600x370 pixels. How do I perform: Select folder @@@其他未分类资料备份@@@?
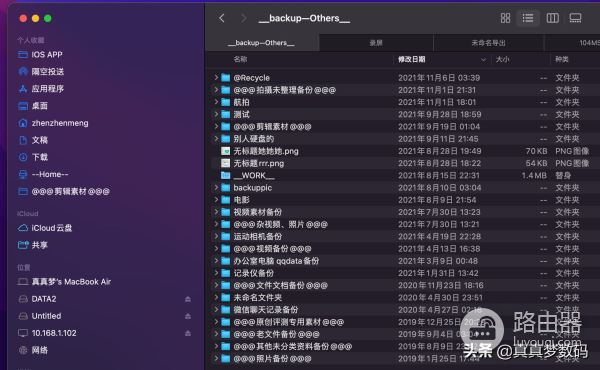[292, 347]
